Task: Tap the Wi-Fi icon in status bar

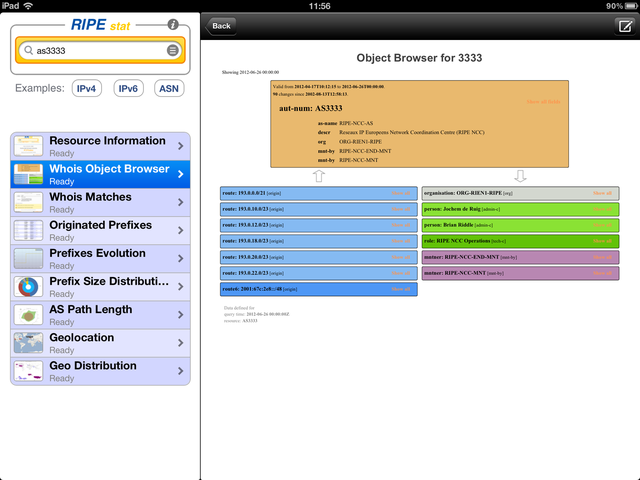Action: point(28,5)
